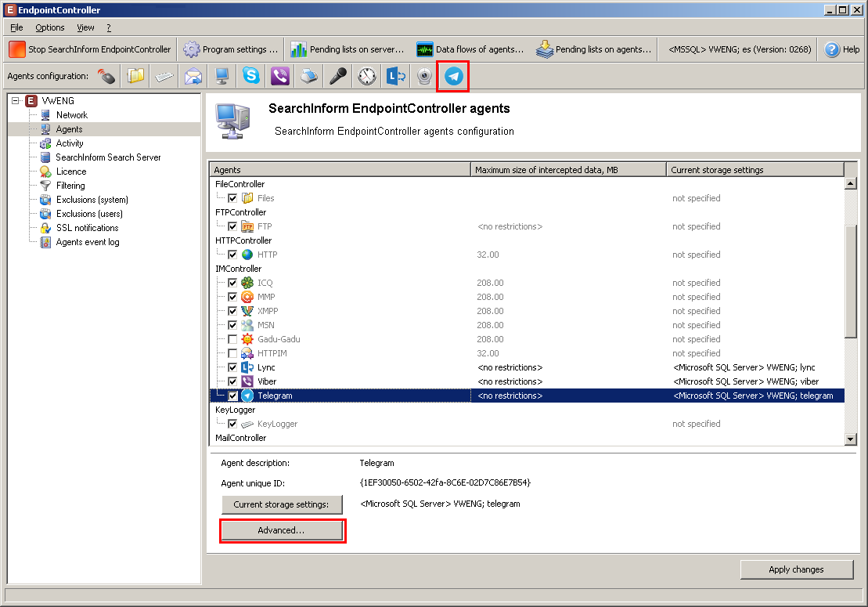Select Agents in the tree
The width and height of the screenshot is (868, 607).
(x=69, y=129)
